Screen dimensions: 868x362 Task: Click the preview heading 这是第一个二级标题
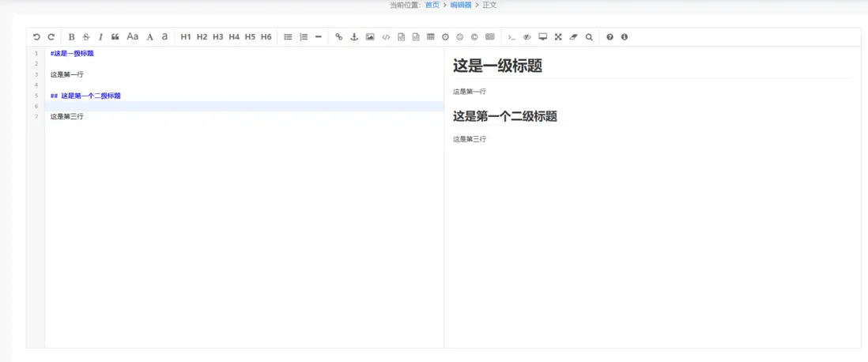pos(505,116)
